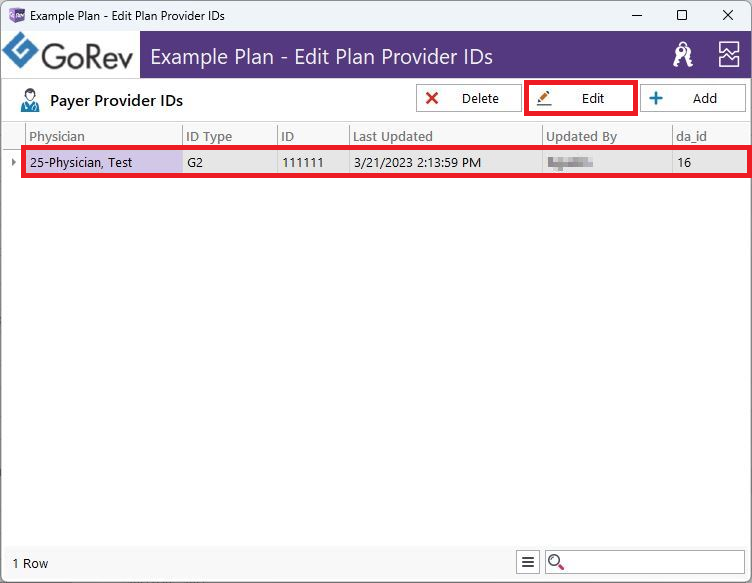Select the '25-Physician, Test' cell
Viewport: 752px width, 583px height.
tap(104, 162)
